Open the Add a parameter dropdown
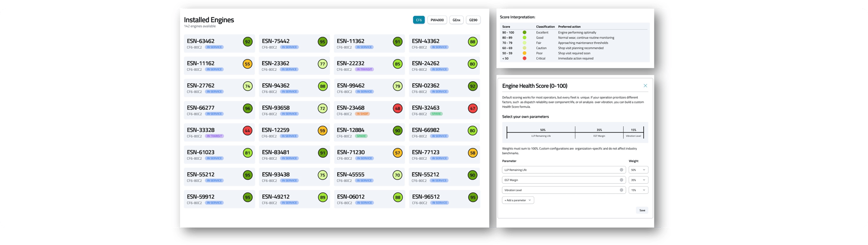The image size is (868, 245). [x=518, y=200]
